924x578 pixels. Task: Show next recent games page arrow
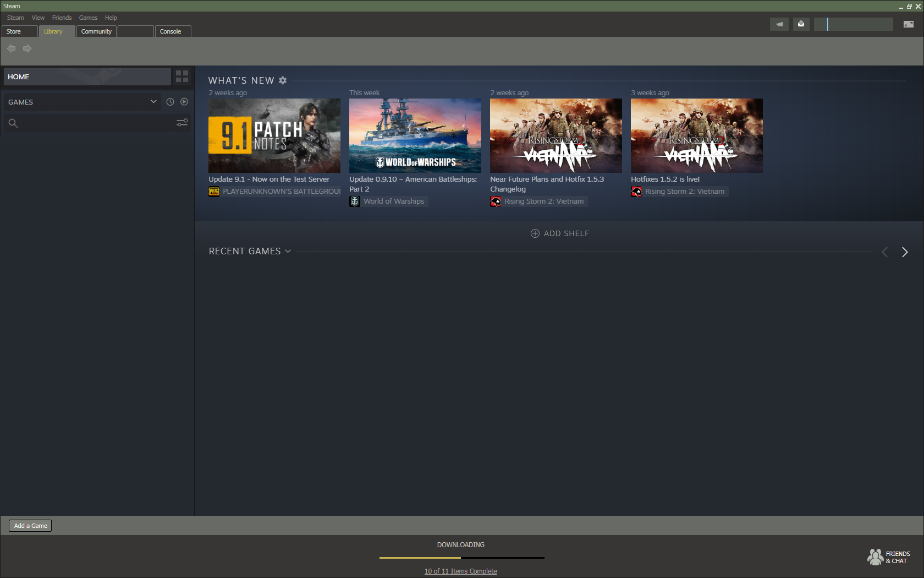(905, 252)
